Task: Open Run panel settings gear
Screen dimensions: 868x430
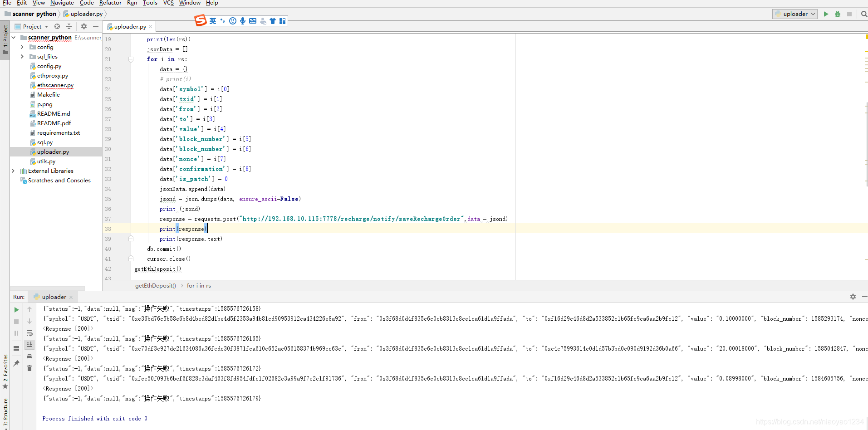Action: [x=853, y=297]
